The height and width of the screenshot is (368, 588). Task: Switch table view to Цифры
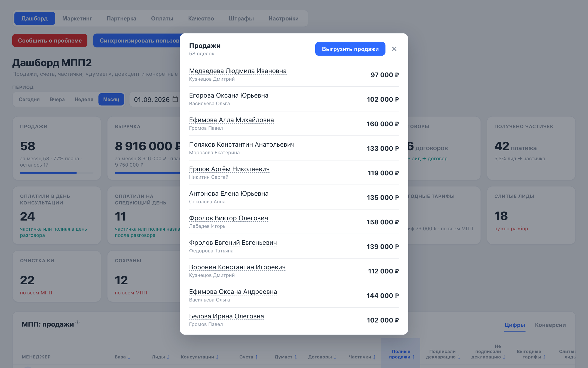pos(514,325)
